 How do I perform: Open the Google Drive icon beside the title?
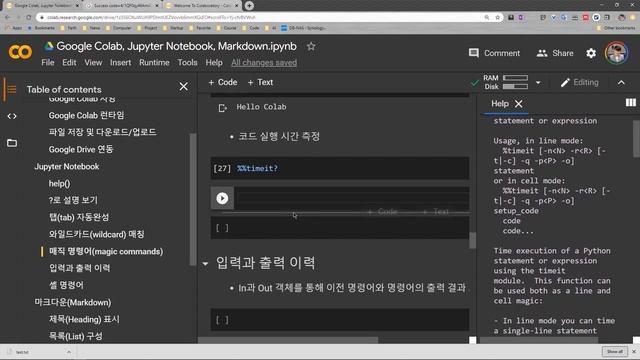[49, 46]
